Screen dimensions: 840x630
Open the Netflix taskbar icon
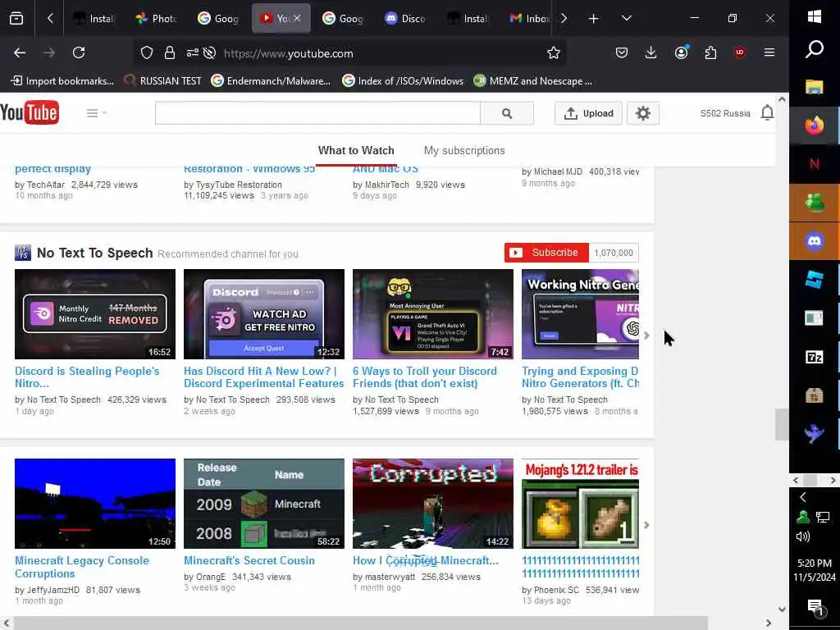815,164
